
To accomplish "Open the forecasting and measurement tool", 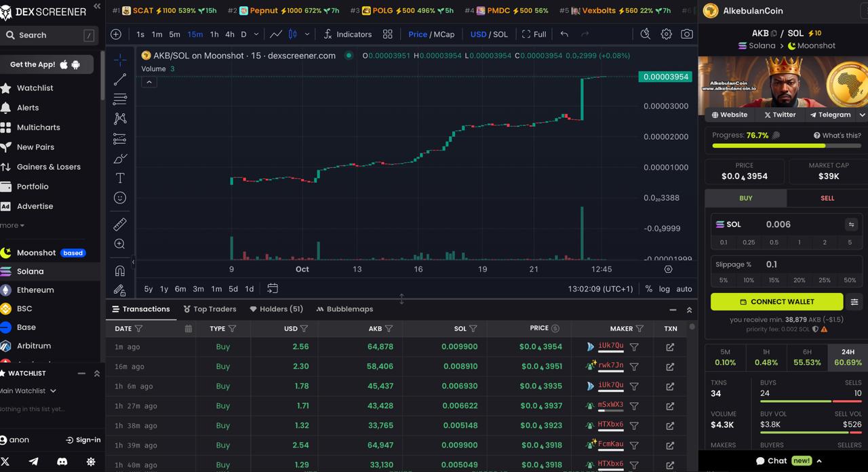I will point(120,138).
